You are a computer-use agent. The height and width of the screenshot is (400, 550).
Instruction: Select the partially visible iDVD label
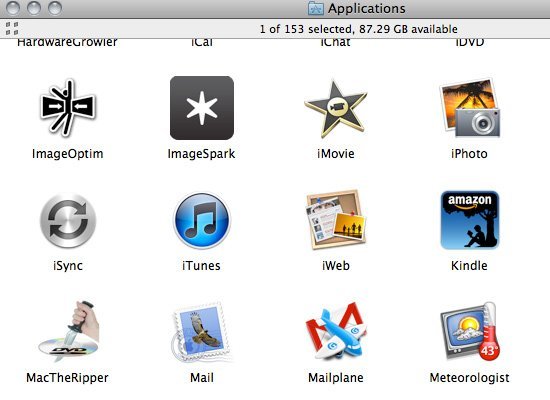470,43
